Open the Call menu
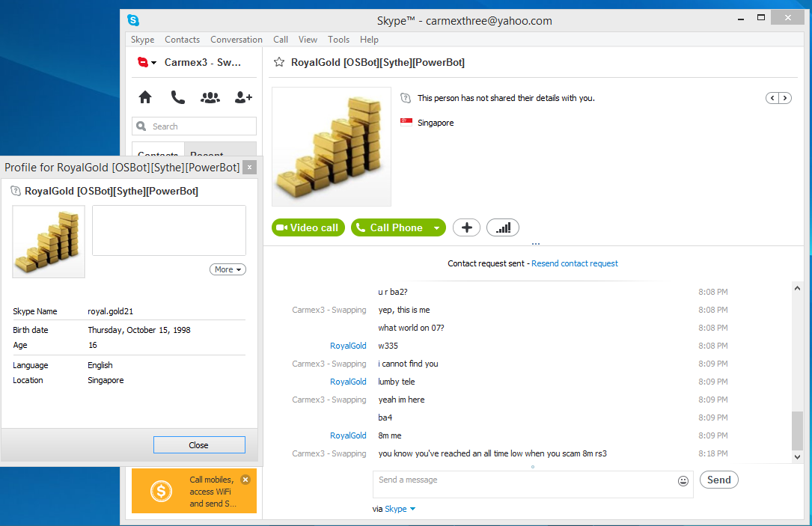The height and width of the screenshot is (526, 812). click(281, 40)
